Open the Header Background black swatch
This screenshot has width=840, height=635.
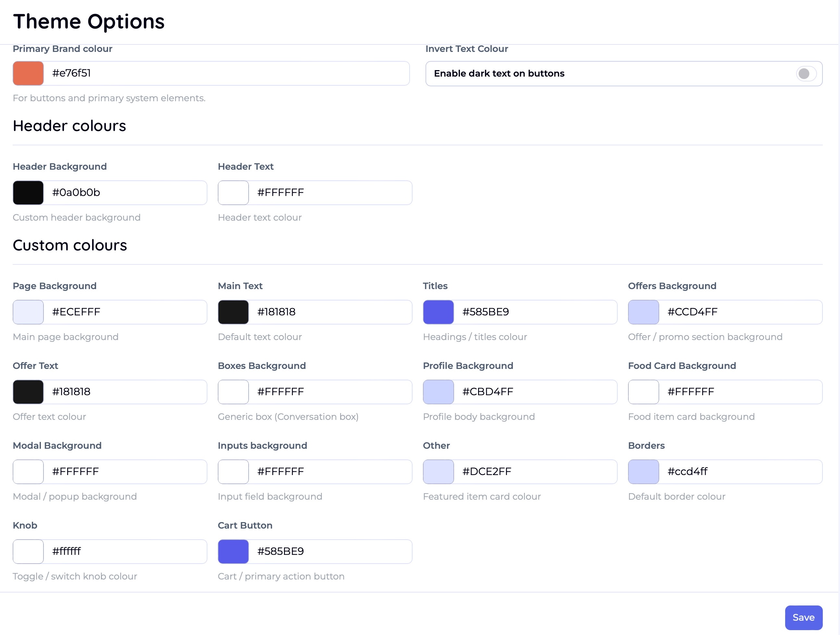pos(28,193)
